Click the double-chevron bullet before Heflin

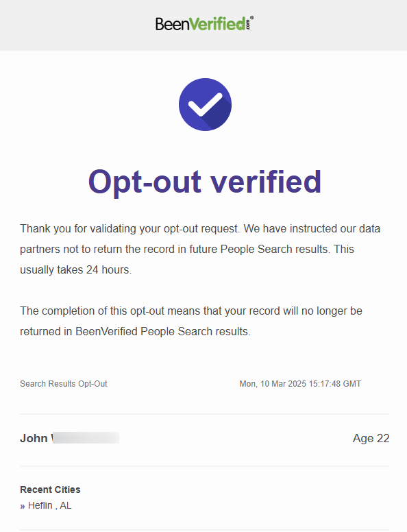(x=23, y=506)
